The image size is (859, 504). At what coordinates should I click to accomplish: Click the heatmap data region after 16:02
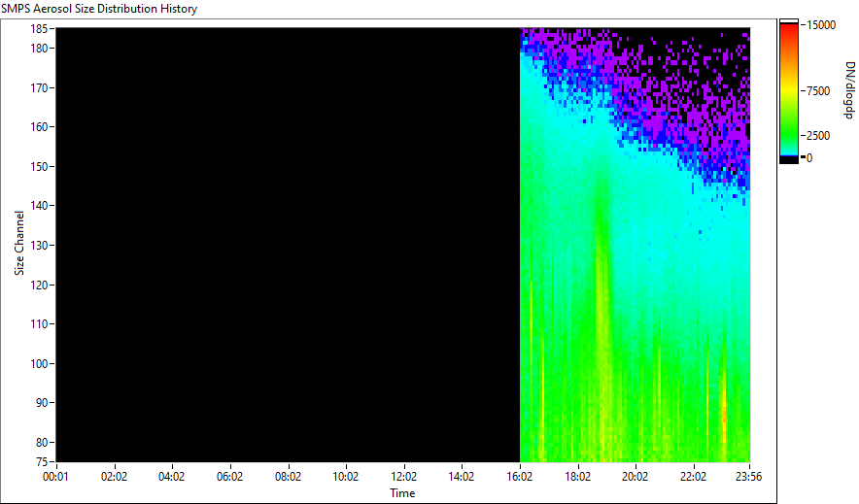(635, 245)
